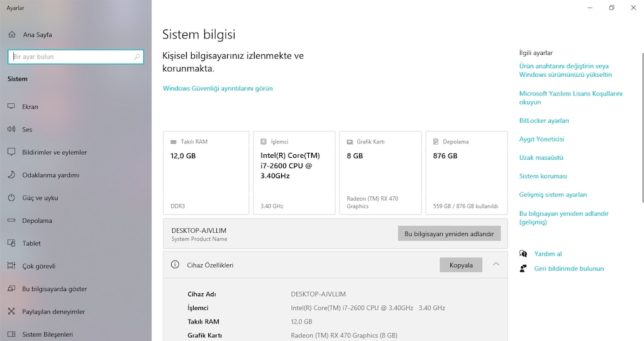
Task: Click the 876 GB storage value
Action: [445, 155]
